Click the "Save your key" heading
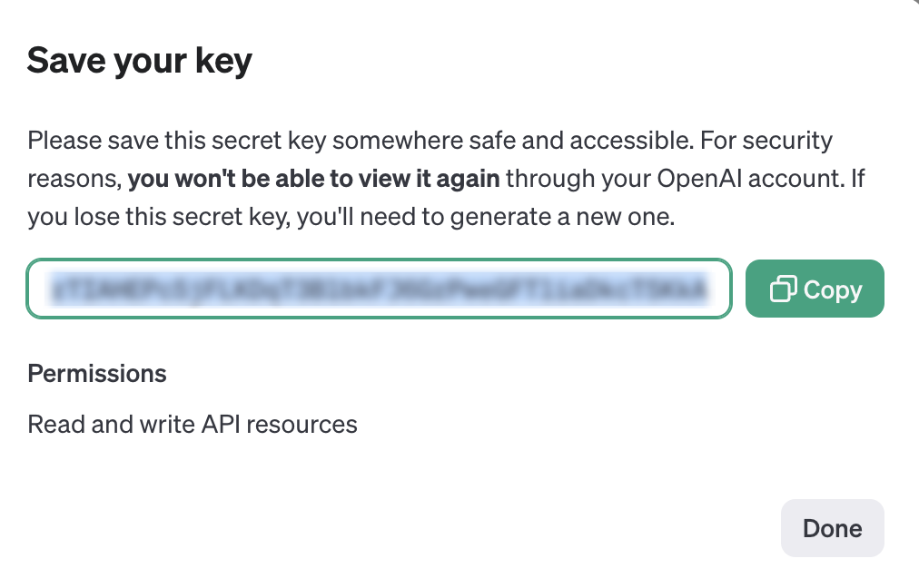This screenshot has height=588, width=919. click(140, 61)
